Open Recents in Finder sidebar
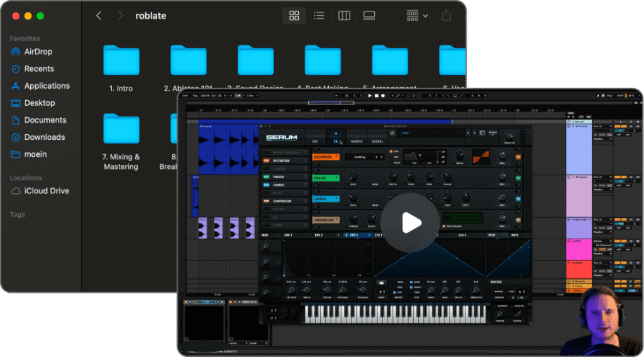 33,69
